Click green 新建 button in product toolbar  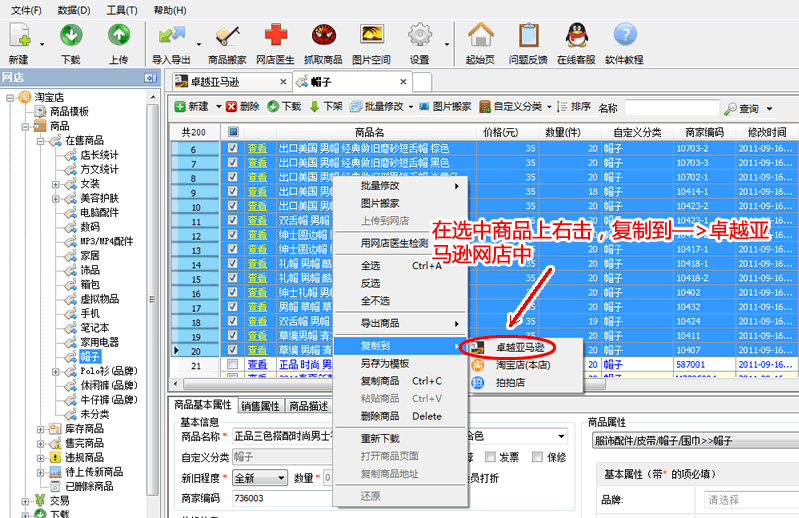pos(192,106)
